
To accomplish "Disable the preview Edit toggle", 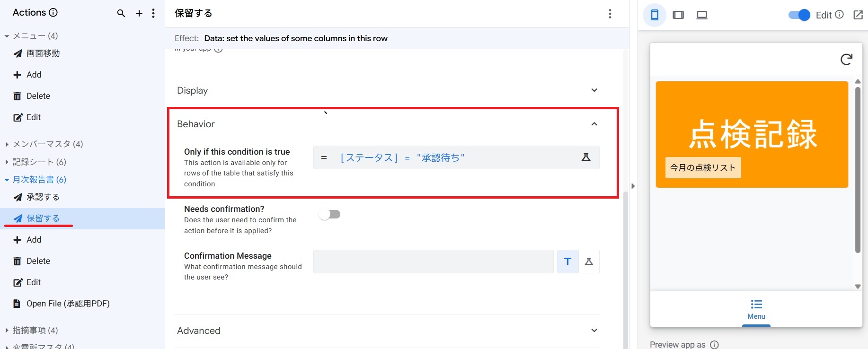I will pos(799,15).
